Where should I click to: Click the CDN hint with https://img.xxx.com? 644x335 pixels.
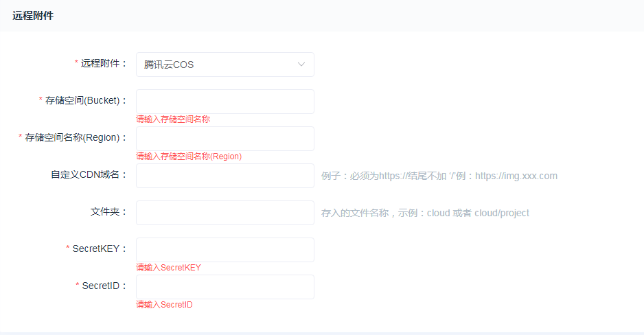click(x=439, y=176)
